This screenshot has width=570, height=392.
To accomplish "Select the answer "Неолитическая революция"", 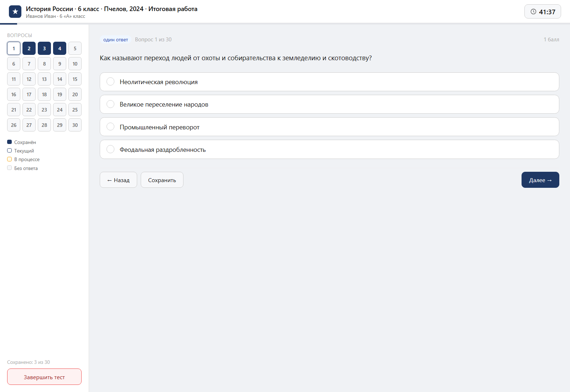I will point(330,82).
